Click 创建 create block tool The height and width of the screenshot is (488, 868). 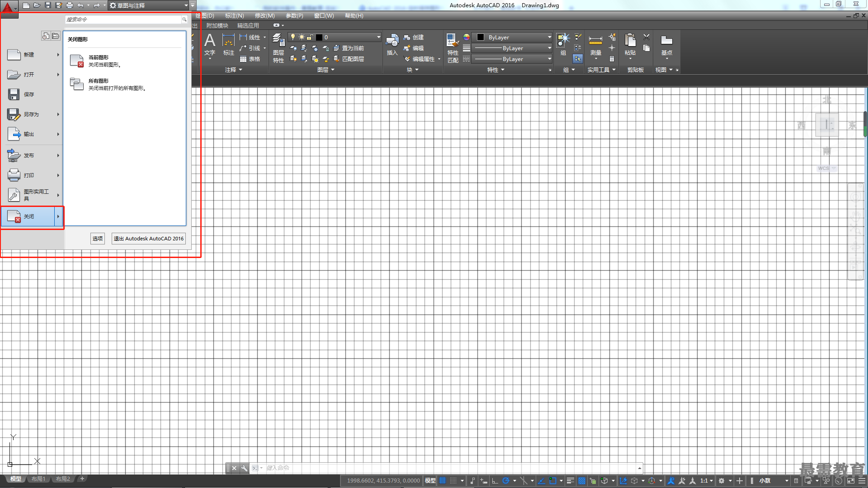pyautogui.click(x=414, y=37)
